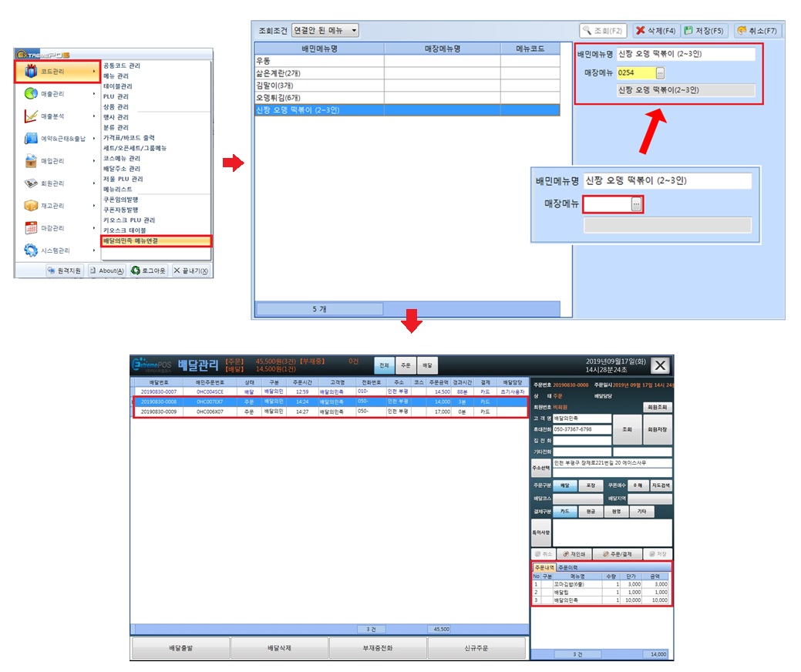Select 포장 order type toggle

click(x=591, y=486)
